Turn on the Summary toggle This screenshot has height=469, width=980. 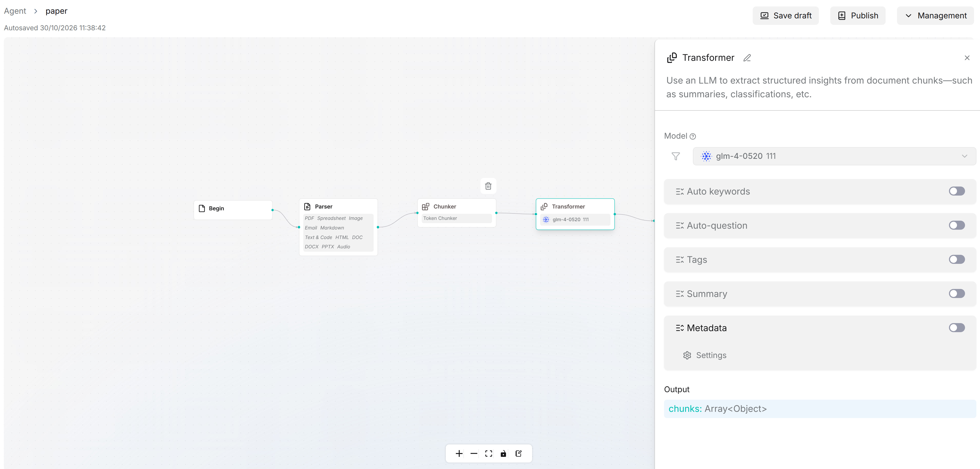pyautogui.click(x=956, y=294)
